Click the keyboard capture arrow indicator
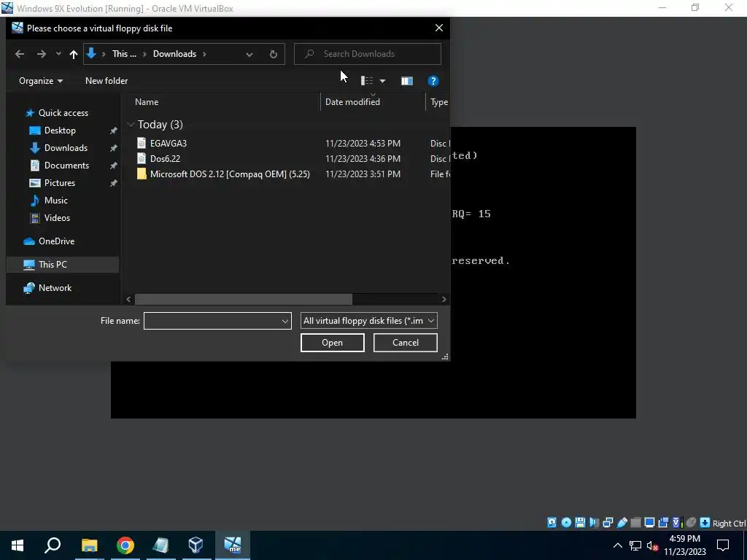This screenshot has width=747, height=560. coord(705,522)
